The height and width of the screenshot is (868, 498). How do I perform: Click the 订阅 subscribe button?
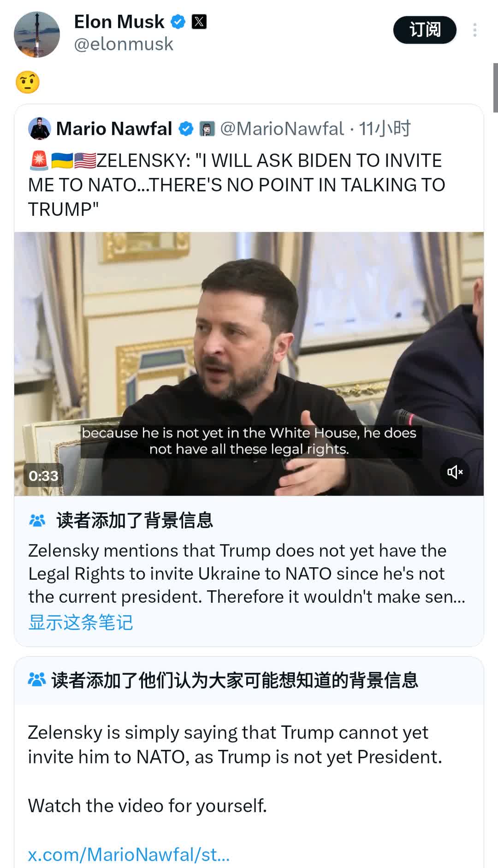[x=425, y=30]
